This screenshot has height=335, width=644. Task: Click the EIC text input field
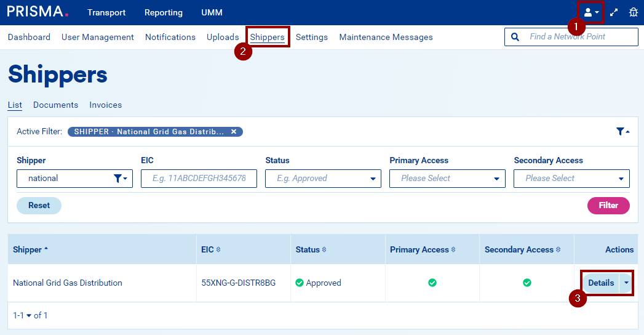(x=198, y=179)
